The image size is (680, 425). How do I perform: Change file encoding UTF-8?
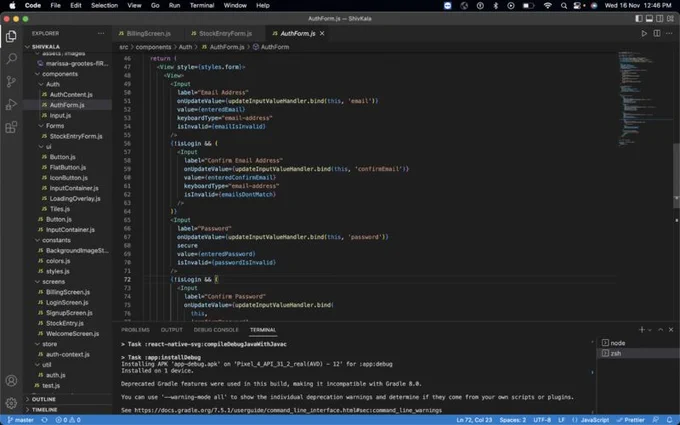pyautogui.click(x=542, y=420)
